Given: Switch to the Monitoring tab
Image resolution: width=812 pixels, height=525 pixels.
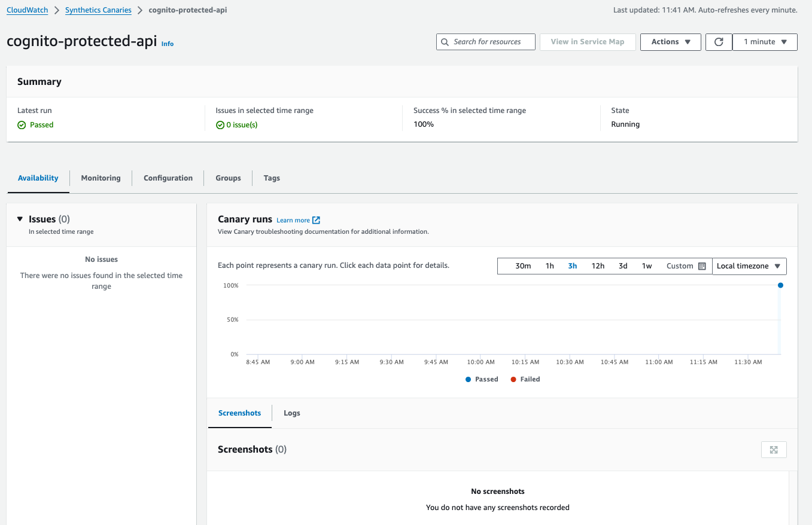Looking at the screenshot, I should coord(101,178).
